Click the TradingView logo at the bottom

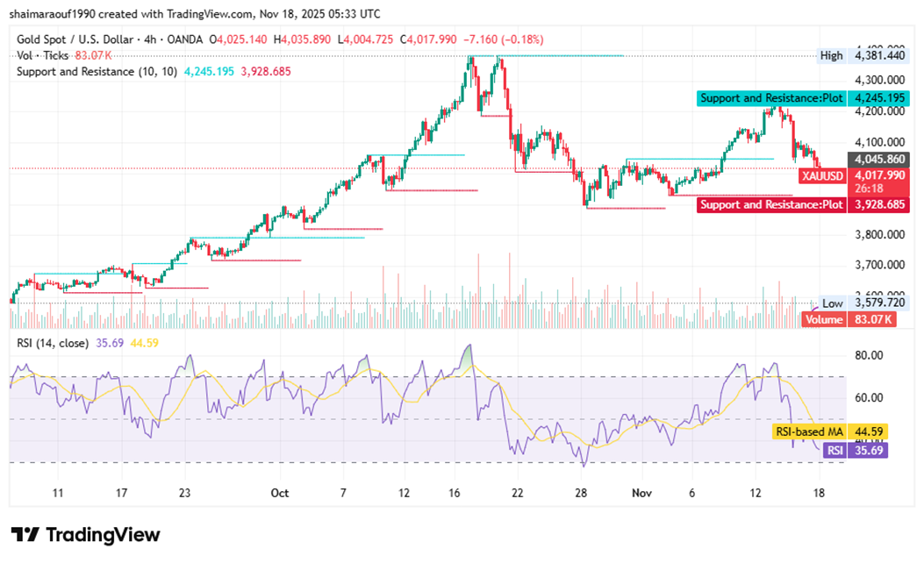click(x=85, y=534)
